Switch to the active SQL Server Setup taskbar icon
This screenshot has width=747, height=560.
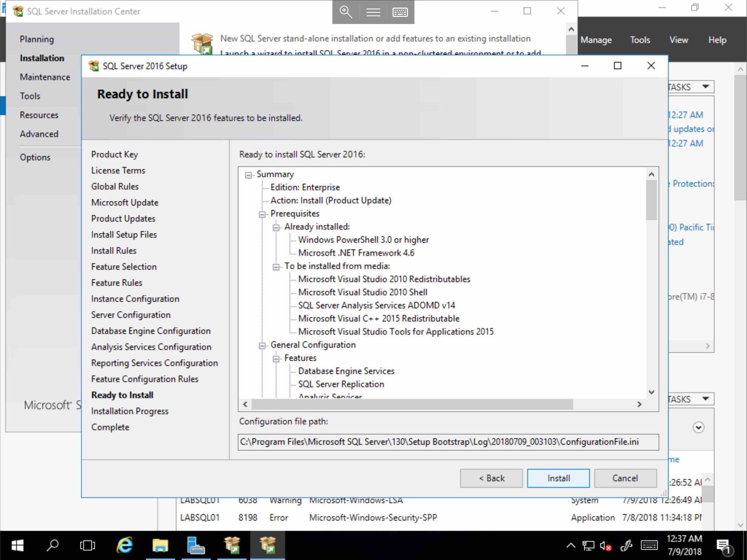(x=267, y=545)
